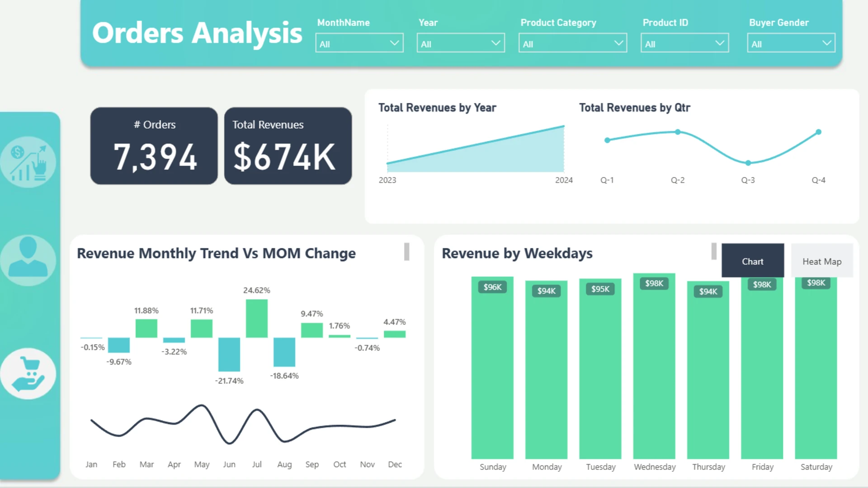Select the Sunday revenue bar
The width and height of the screenshot is (868, 488).
point(492,368)
